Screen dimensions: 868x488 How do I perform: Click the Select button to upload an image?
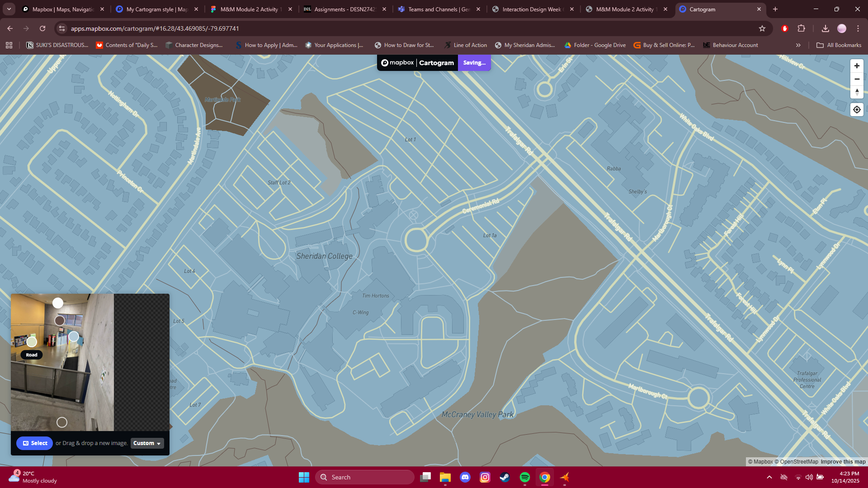coord(34,443)
